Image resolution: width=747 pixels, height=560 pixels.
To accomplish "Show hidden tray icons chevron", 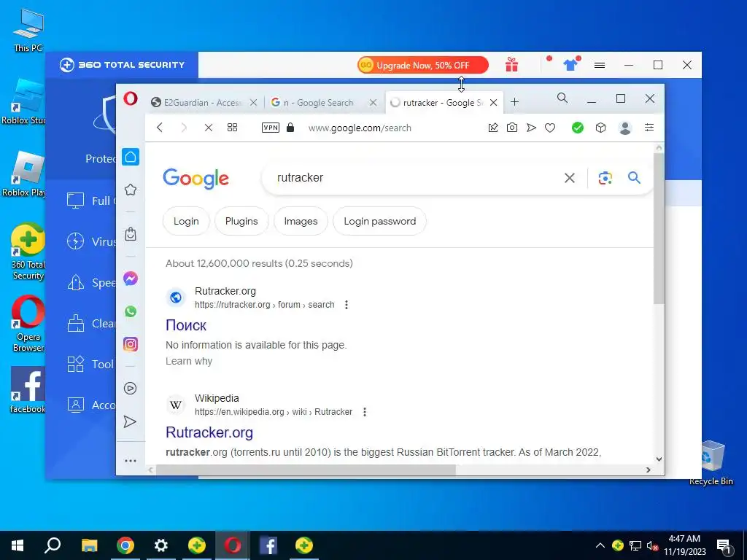I will (x=600, y=545).
